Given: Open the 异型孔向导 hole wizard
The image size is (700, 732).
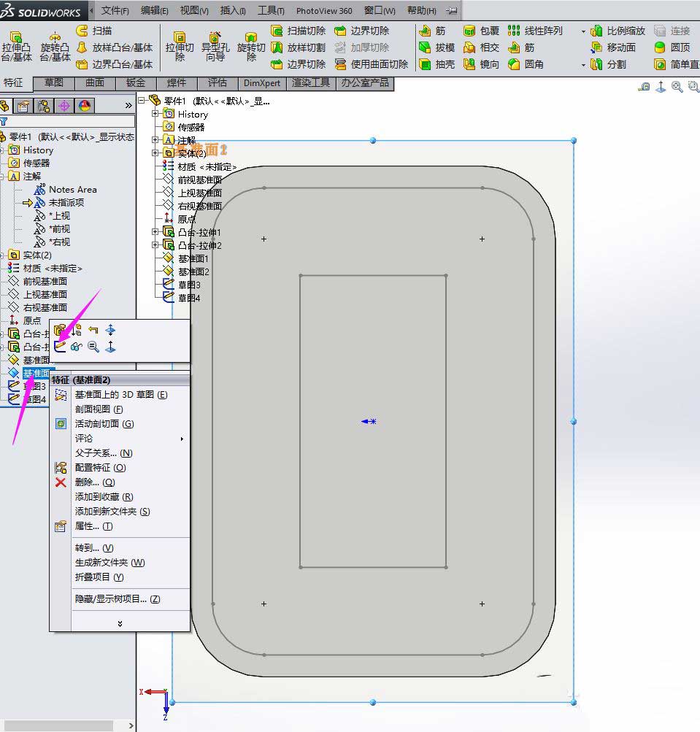Looking at the screenshot, I should tap(215, 47).
